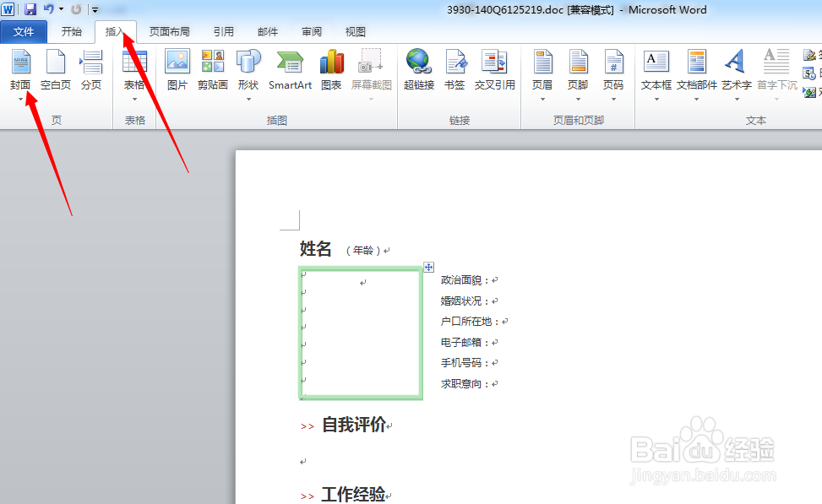Click the 姓名 heading text

click(316, 249)
